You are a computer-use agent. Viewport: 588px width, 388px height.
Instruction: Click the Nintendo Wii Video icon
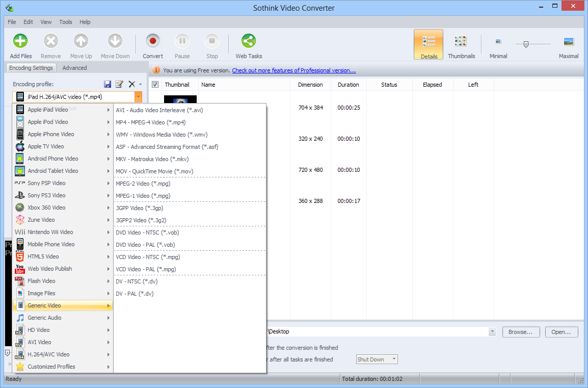[x=20, y=232]
